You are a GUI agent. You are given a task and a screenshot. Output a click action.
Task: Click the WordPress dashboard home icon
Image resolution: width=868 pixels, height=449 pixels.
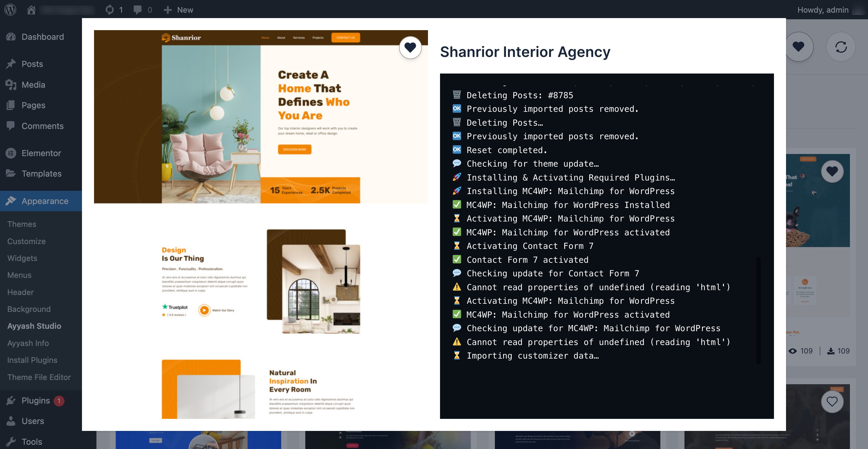click(x=31, y=9)
